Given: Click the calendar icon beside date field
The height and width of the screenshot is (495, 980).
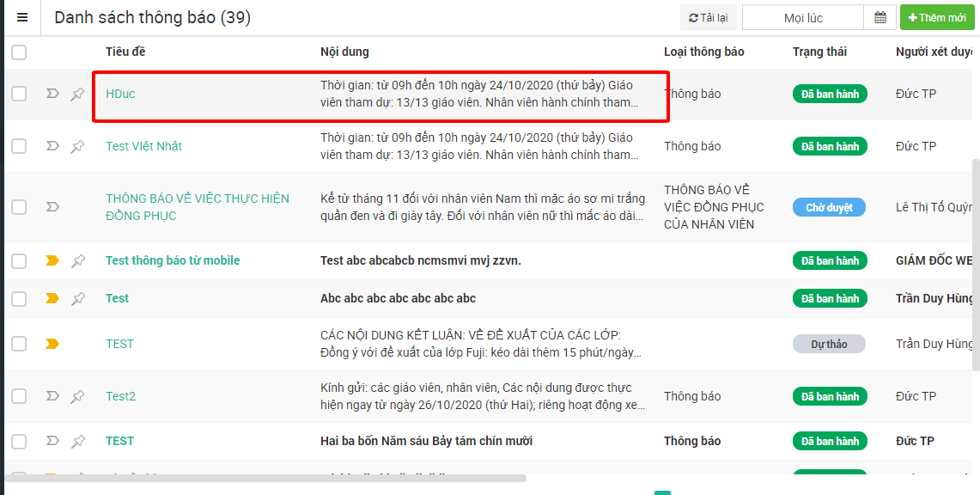Looking at the screenshot, I should (x=880, y=18).
